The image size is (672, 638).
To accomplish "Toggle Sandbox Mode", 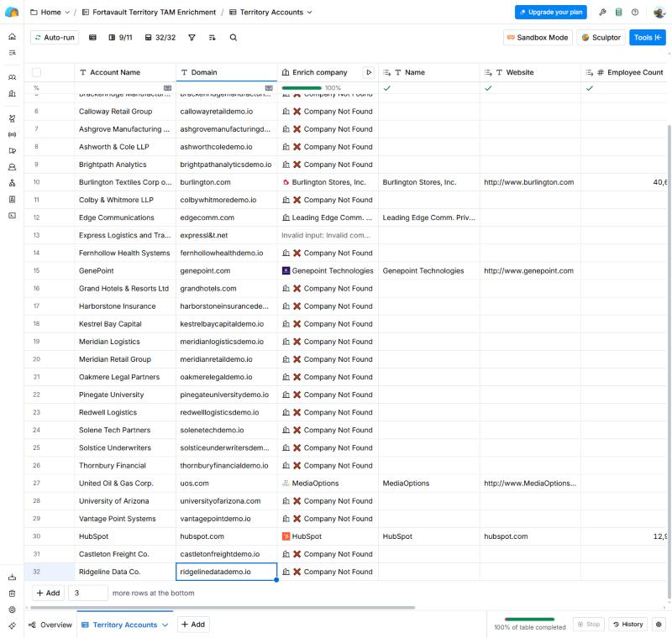I will pos(538,38).
